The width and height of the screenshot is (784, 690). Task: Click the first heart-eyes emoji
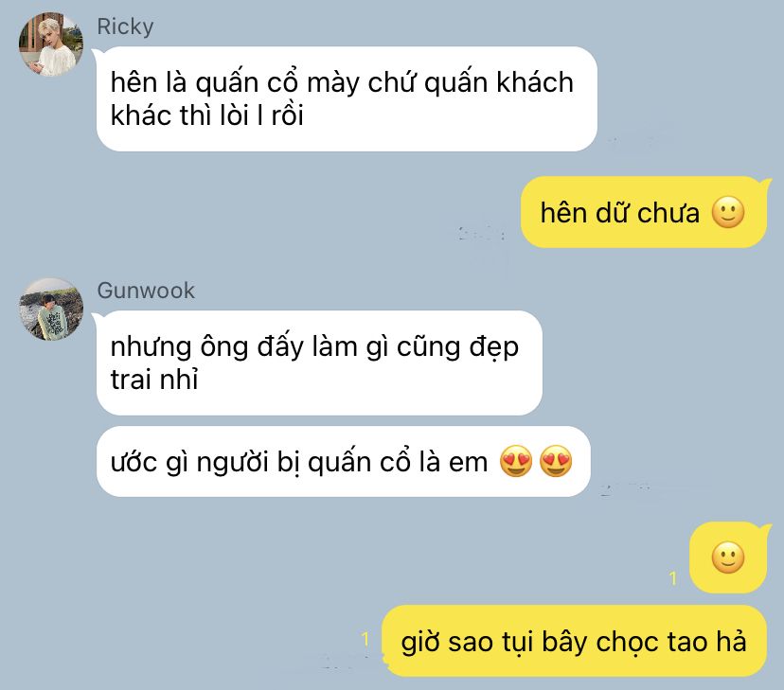[x=516, y=461]
